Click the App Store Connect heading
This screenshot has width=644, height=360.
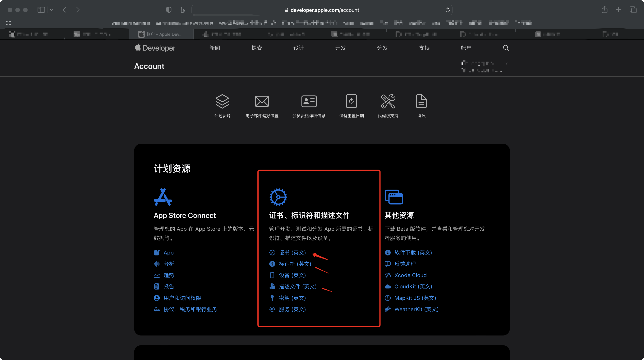pyautogui.click(x=185, y=215)
